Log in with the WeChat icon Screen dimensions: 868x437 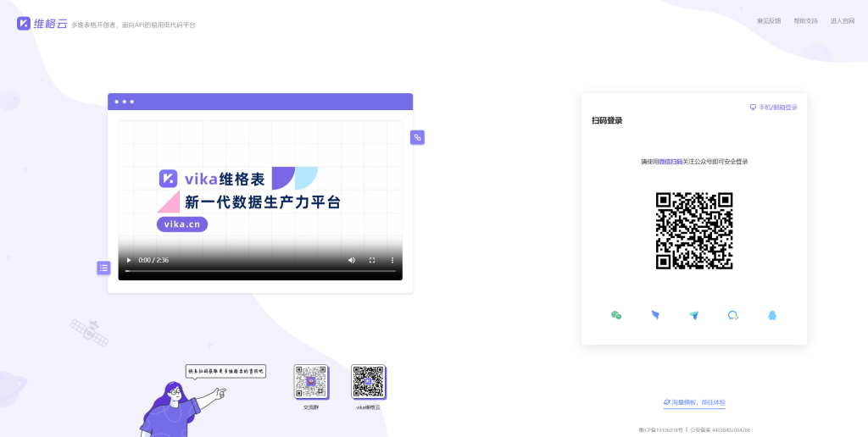pyautogui.click(x=616, y=315)
